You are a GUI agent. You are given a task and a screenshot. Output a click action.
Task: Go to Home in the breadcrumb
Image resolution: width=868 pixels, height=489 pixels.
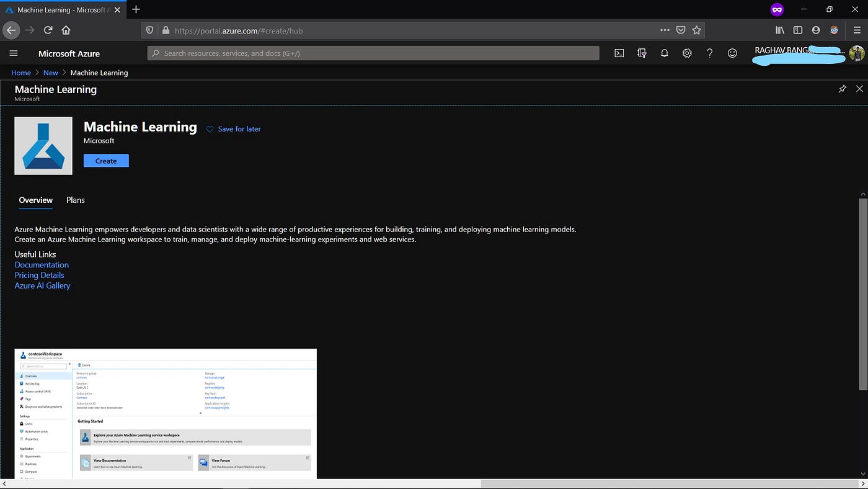[21, 73]
